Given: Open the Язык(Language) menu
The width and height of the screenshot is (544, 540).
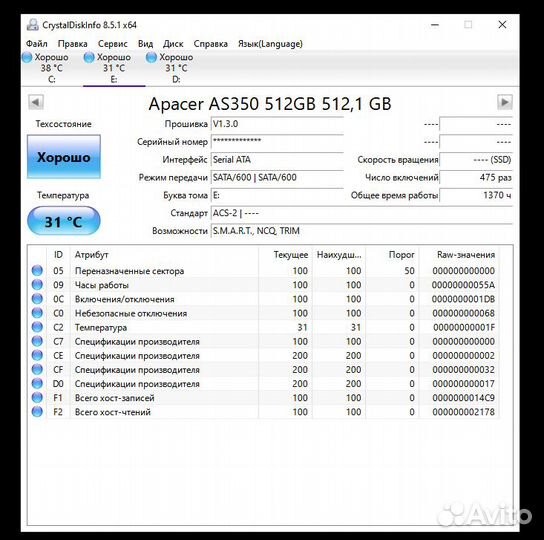Looking at the screenshot, I should coord(270,44).
